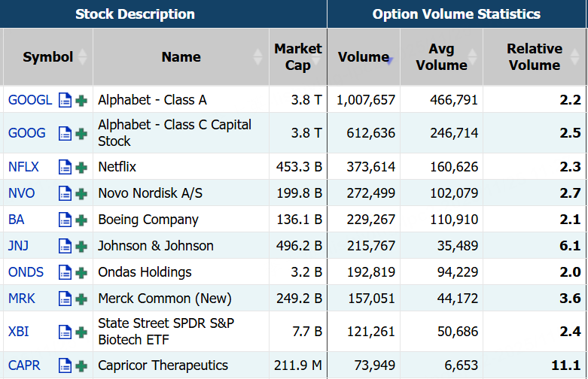The width and height of the screenshot is (588, 379).
Task: Click the green plus icon next to MRK
Action: coord(81,299)
